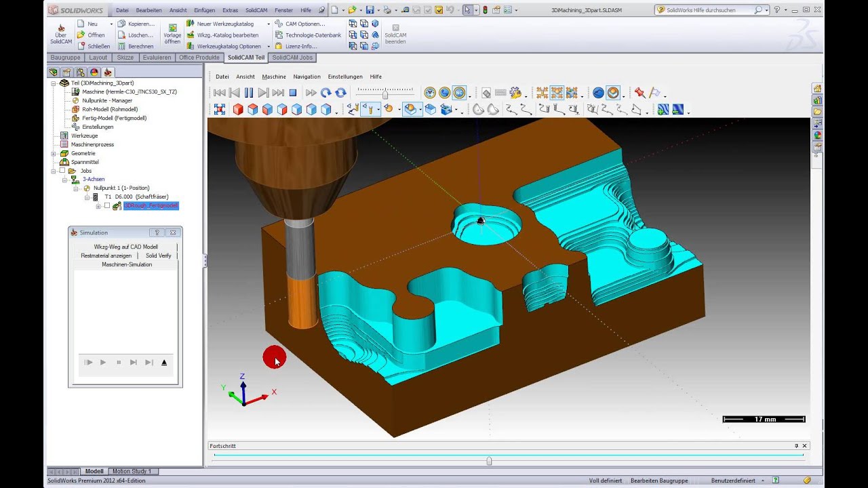Open the Einstellungen menu
Image resolution: width=868 pixels, height=488 pixels.
pos(345,77)
